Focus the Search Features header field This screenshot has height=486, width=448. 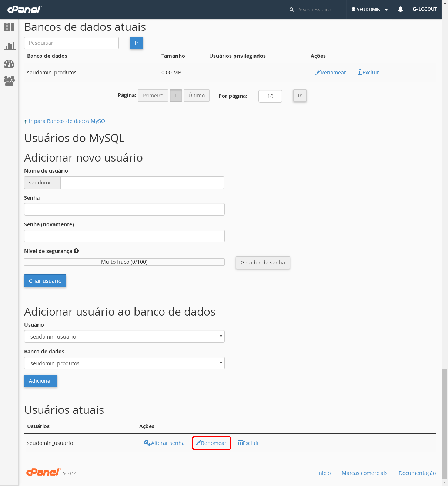[315, 10]
